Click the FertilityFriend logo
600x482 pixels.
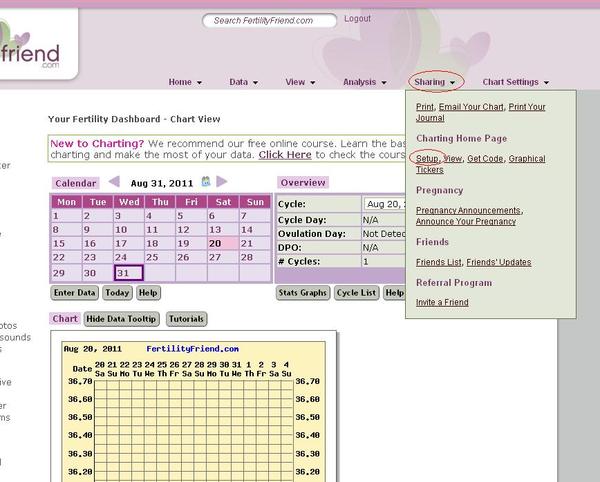click(30, 52)
